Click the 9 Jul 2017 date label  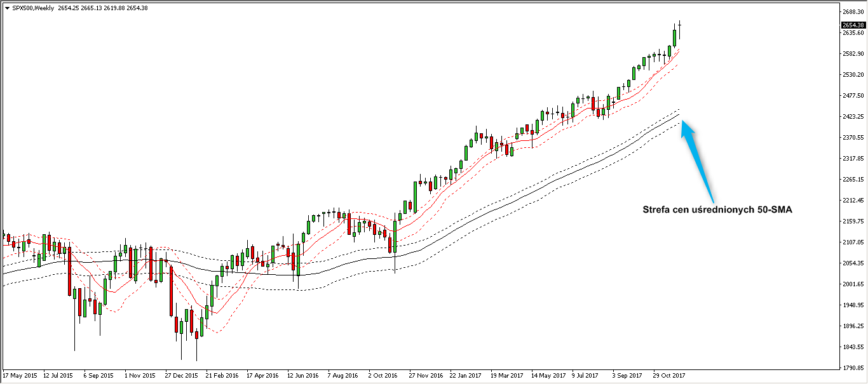pos(585,376)
